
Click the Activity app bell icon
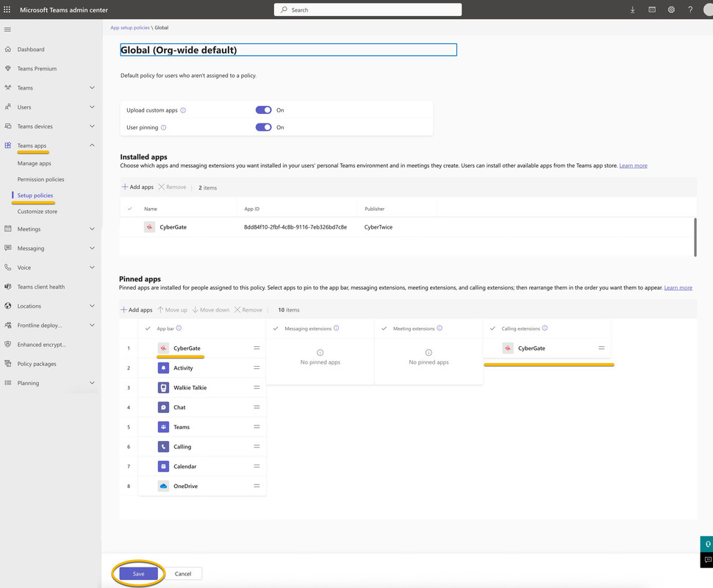coord(163,368)
